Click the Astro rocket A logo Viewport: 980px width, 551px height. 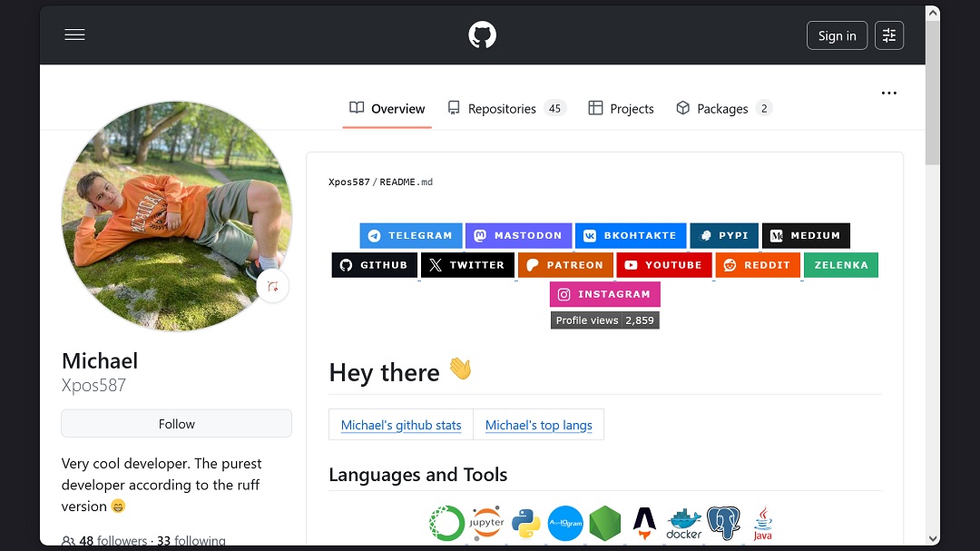(644, 524)
